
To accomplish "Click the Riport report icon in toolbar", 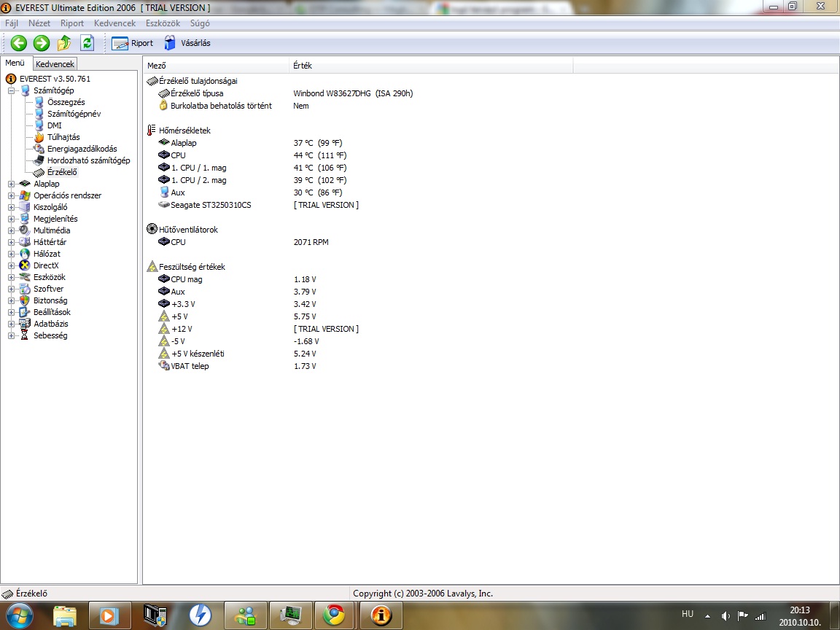I will (x=120, y=44).
